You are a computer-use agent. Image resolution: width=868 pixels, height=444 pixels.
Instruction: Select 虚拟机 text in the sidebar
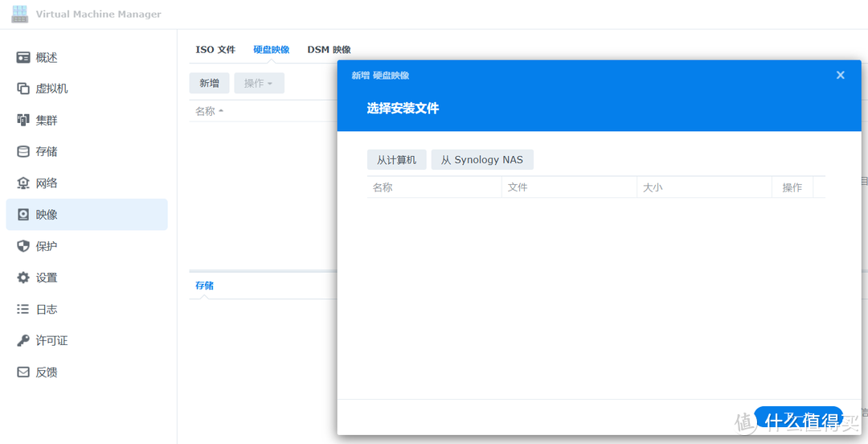pos(52,88)
